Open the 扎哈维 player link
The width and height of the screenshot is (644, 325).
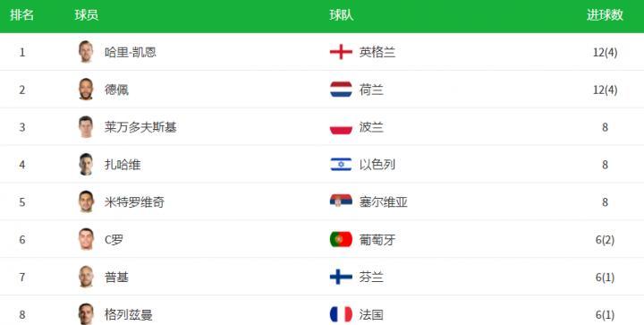click(123, 165)
